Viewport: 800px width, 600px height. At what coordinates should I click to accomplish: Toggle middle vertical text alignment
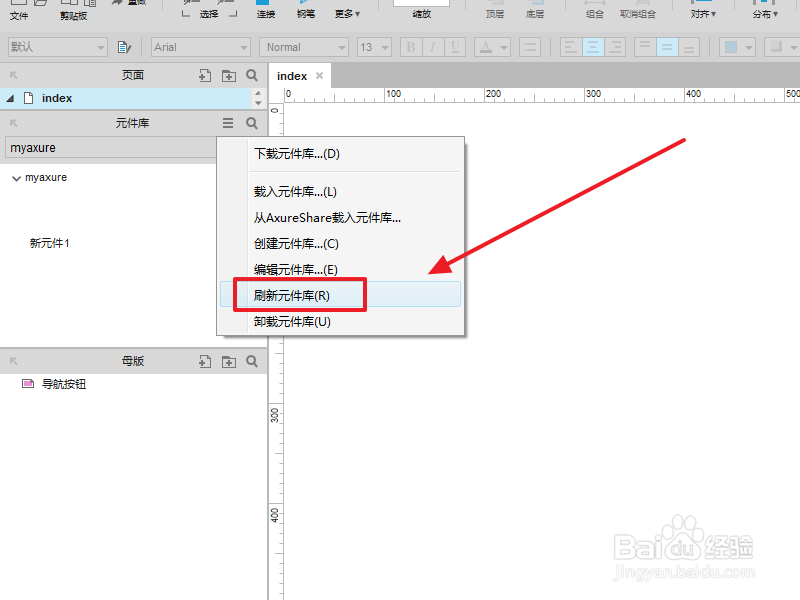tap(667, 47)
